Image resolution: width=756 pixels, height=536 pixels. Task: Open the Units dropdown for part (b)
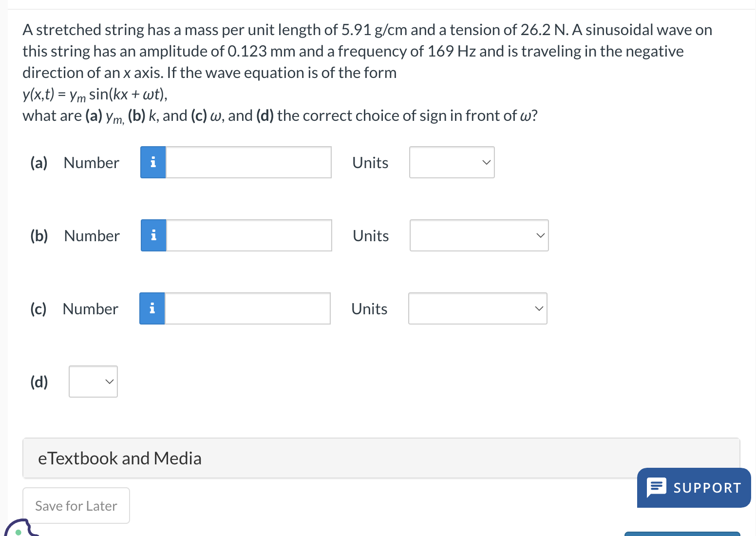click(x=479, y=235)
